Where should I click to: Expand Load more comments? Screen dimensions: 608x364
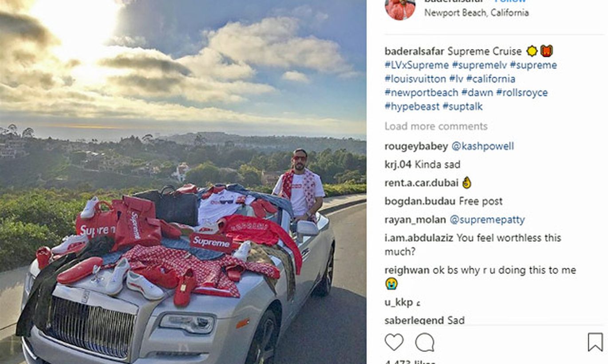click(436, 127)
